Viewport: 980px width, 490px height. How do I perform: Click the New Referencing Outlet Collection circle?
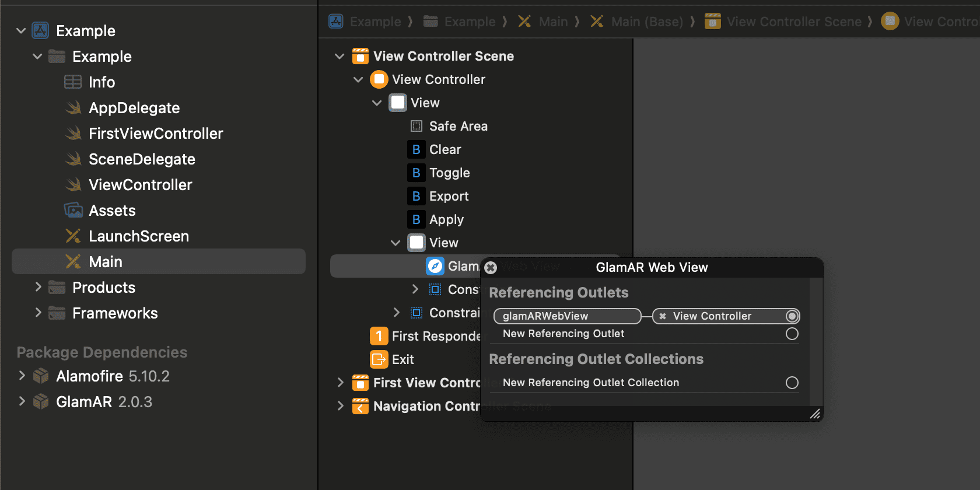(x=792, y=383)
